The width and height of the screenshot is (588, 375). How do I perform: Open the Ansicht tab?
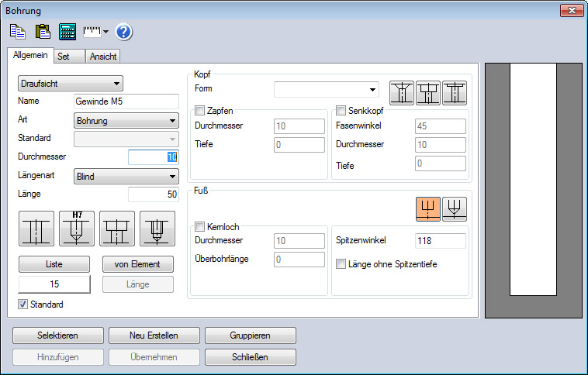(102, 56)
